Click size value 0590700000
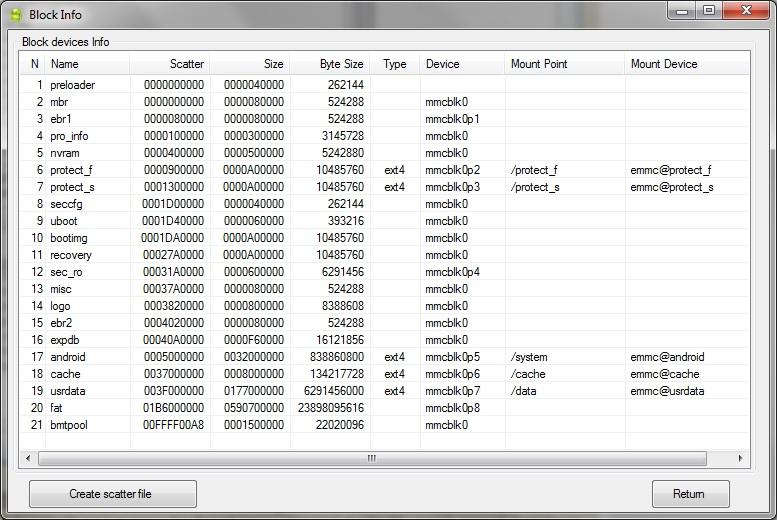This screenshot has height=520, width=777. [x=254, y=408]
